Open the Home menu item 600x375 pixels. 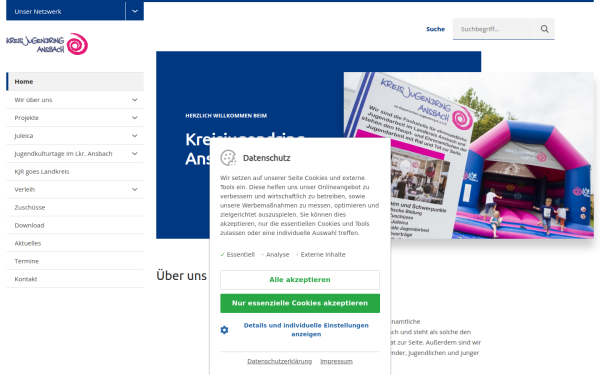[75, 82]
